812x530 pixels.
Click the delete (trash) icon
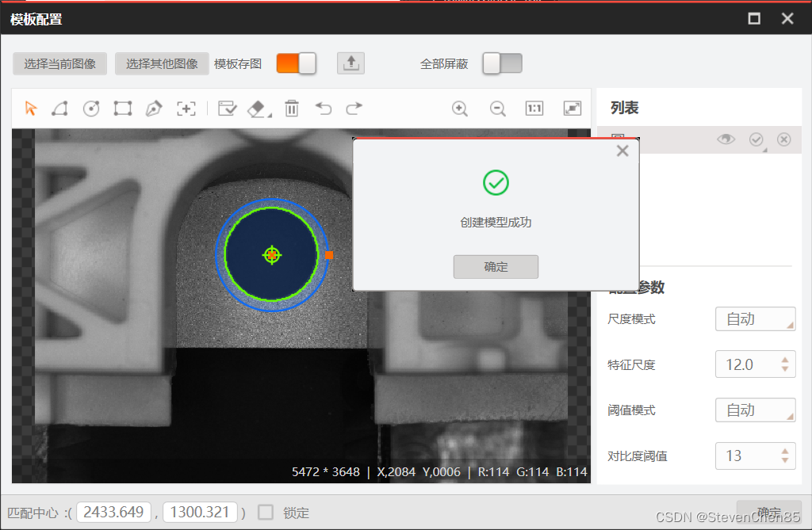coord(292,109)
